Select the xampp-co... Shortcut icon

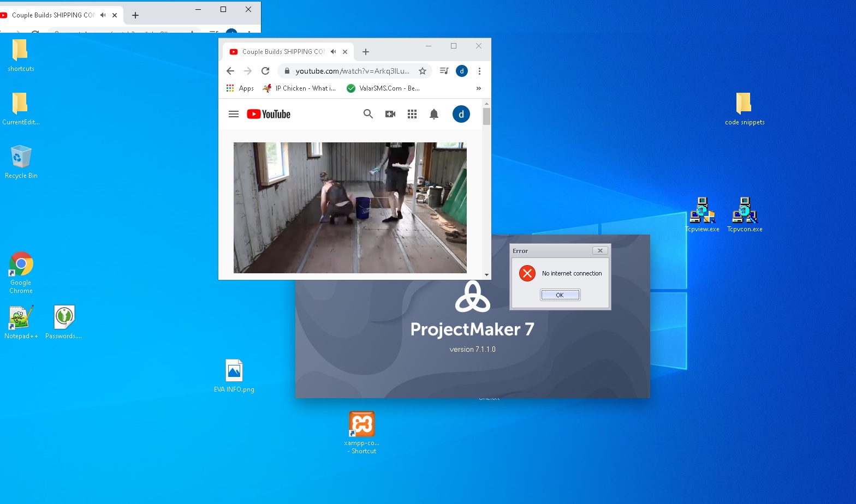click(362, 433)
